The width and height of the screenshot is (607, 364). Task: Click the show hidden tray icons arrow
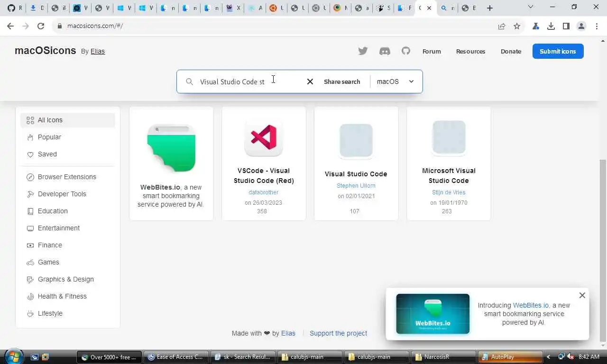(x=549, y=357)
